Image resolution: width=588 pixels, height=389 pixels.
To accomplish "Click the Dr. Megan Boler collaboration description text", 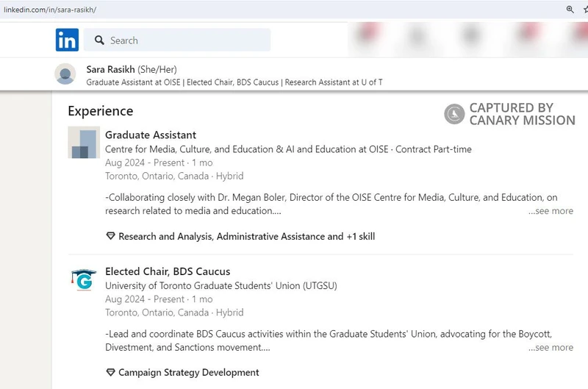I will pos(331,204).
